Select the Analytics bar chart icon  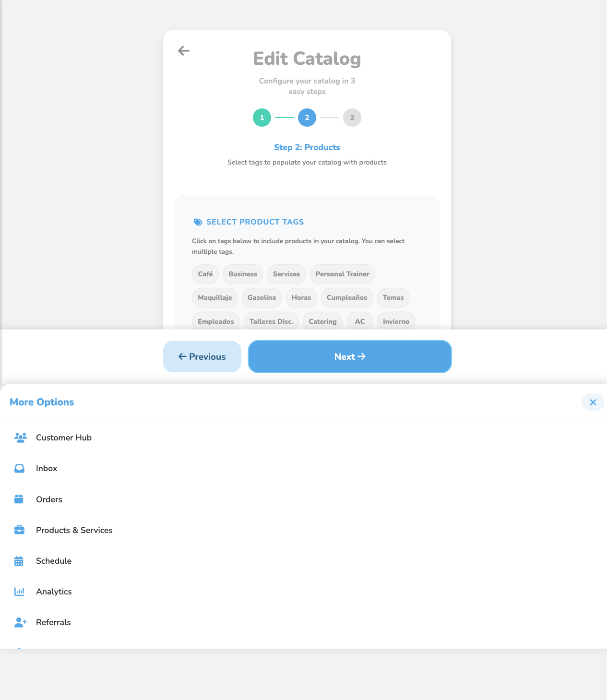(19, 591)
